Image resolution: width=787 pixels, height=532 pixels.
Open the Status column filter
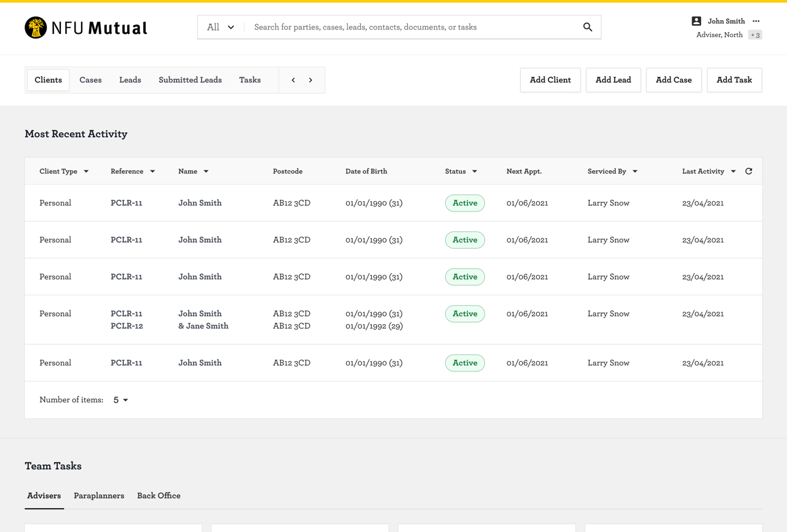[x=475, y=172]
